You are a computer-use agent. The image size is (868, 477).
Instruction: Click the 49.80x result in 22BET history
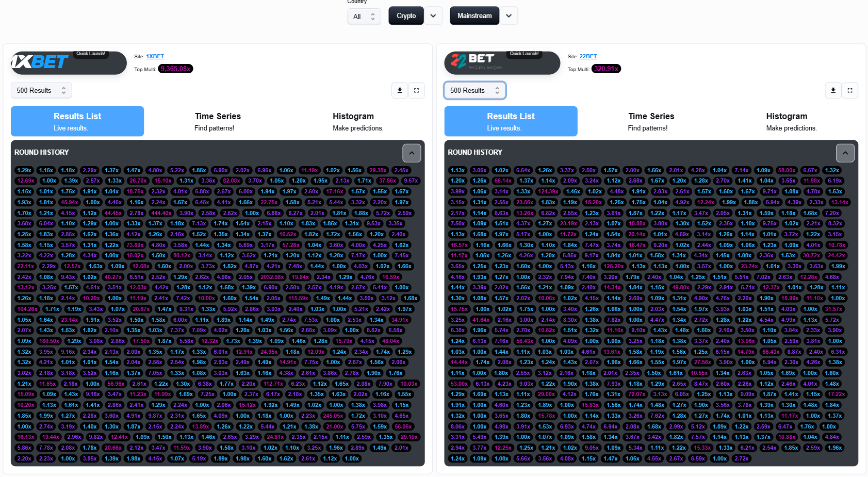click(681, 287)
